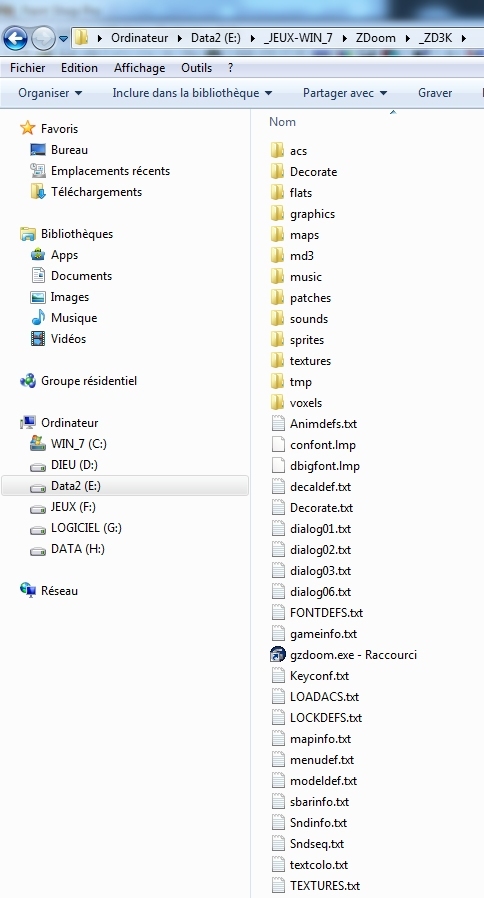
Task: Open the recent locations dropdown arrow
Action: pos(64,39)
